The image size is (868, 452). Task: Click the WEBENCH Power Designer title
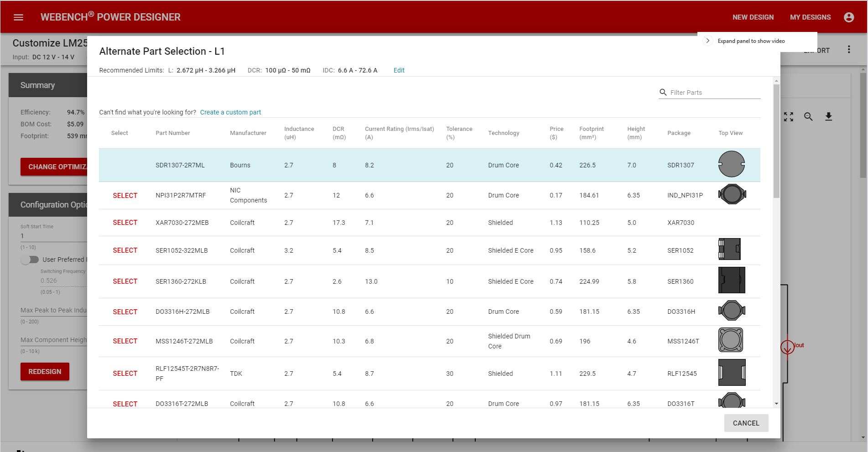[x=110, y=17]
